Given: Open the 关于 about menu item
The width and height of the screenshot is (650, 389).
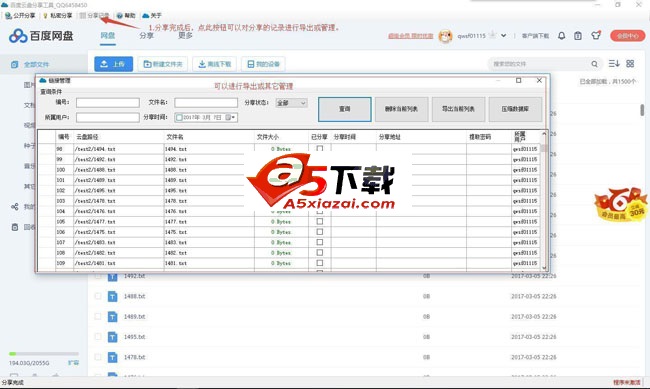Looking at the screenshot, I should pyautogui.click(x=152, y=15).
